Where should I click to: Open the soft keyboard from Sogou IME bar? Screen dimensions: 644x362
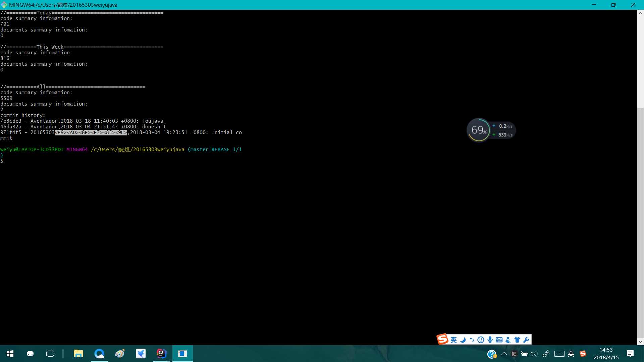499,340
